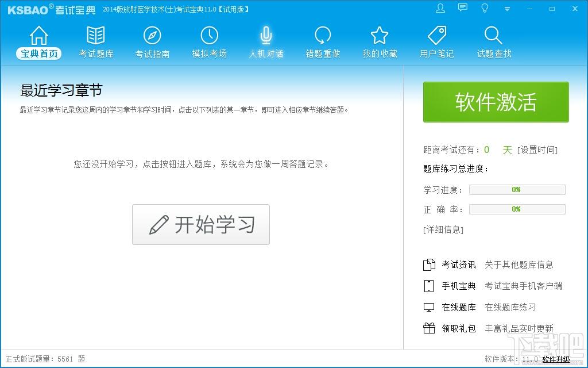
Task: Open 手机宝典 link text
Action: coord(459,286)
